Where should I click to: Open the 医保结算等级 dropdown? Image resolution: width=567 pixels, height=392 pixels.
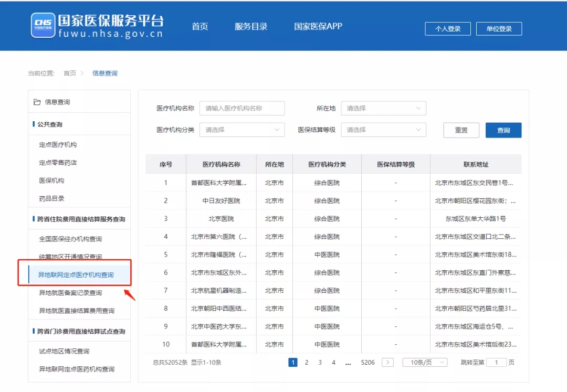click(x=383, y=130)
